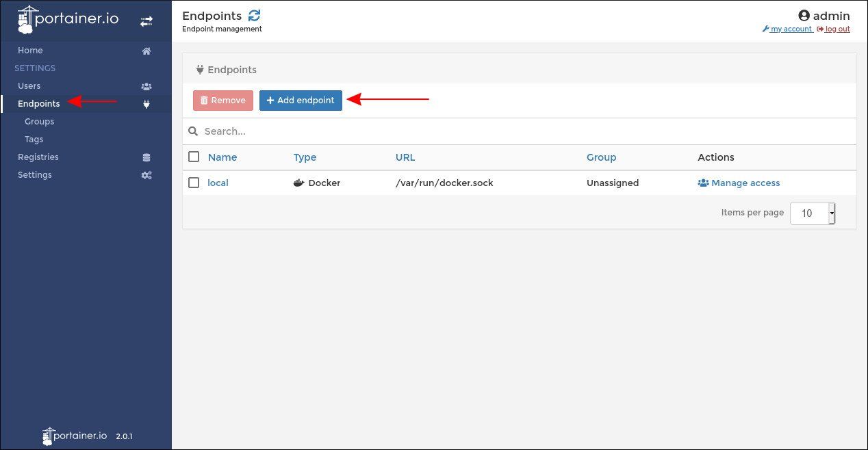Refresh the Endpoints list with the refresh icon
Viewport: 868px width, 450px height.
(255, 15)
